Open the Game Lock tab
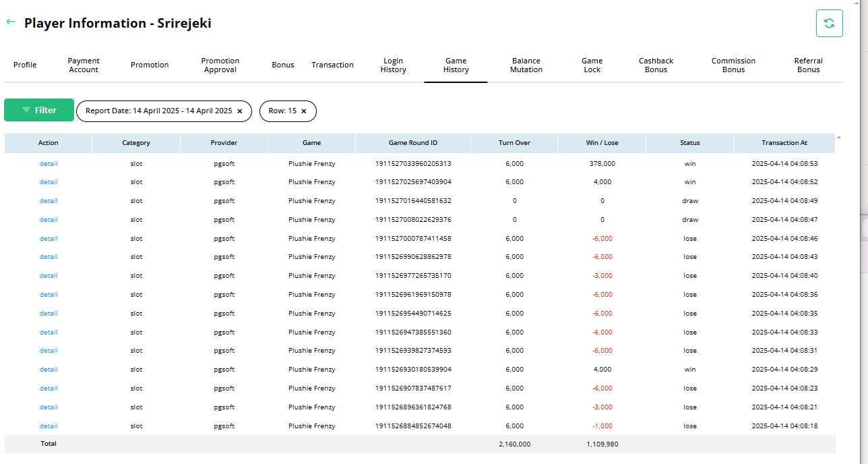Screen dimensions: 868x464 coord(592,65)
